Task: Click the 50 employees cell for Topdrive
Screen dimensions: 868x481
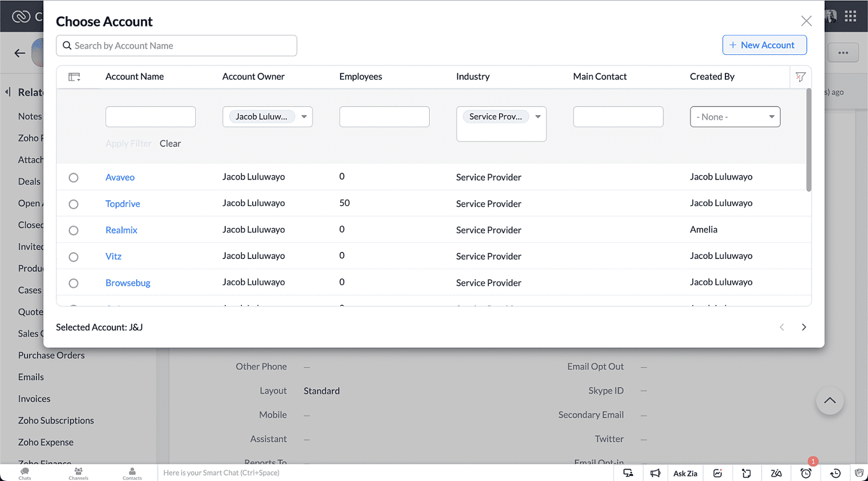Action: pyautogui.click(x=344, y=203)
